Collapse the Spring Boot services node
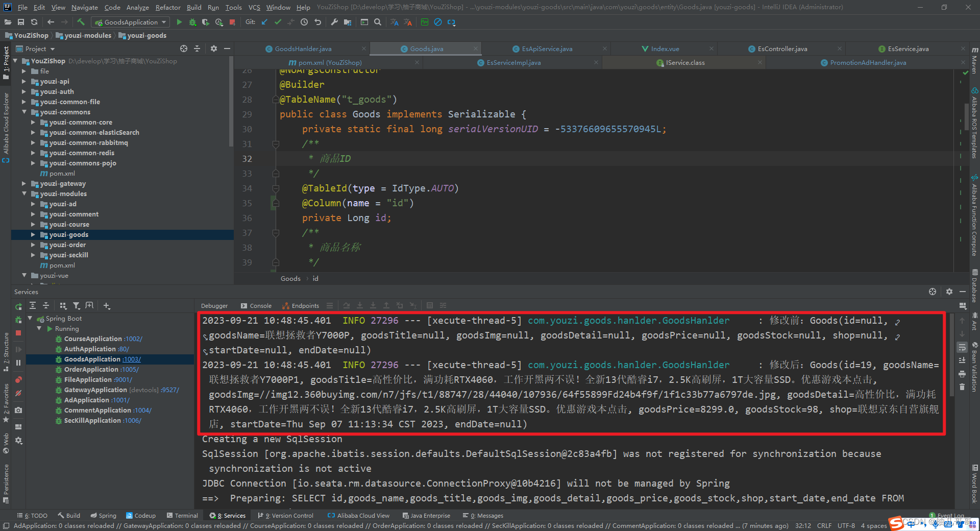Screen dimensions: 980x531 [30, 318]
